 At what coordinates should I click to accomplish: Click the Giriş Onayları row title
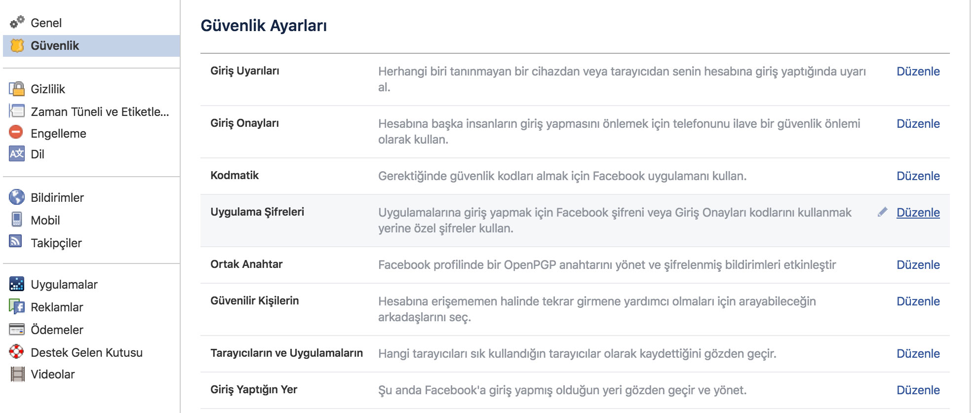pos(244,123)
